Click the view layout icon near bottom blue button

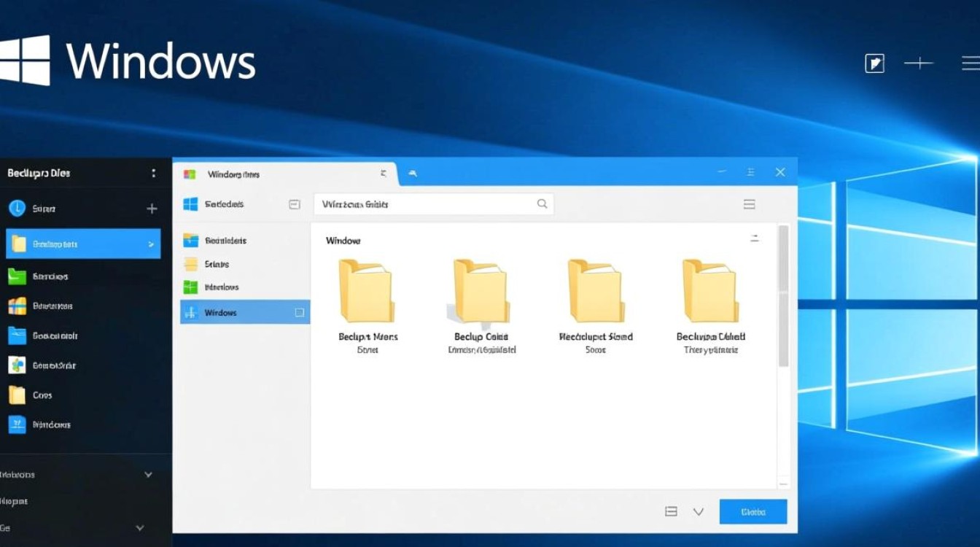coord(672,512)
